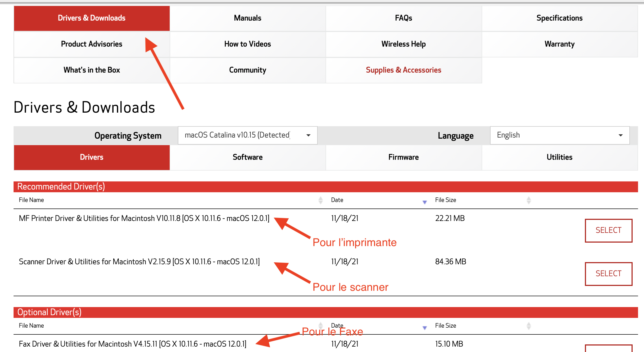The image size is (644, 352).
Task: View the Specifications section
Action: [x=559, y=18]
